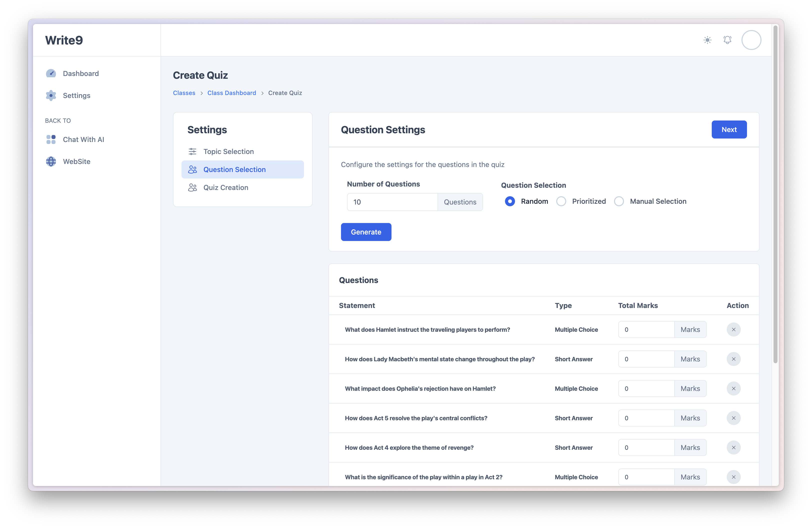Click the Number of Questions input field
The image size is (812, 528).
coord(392,202)
